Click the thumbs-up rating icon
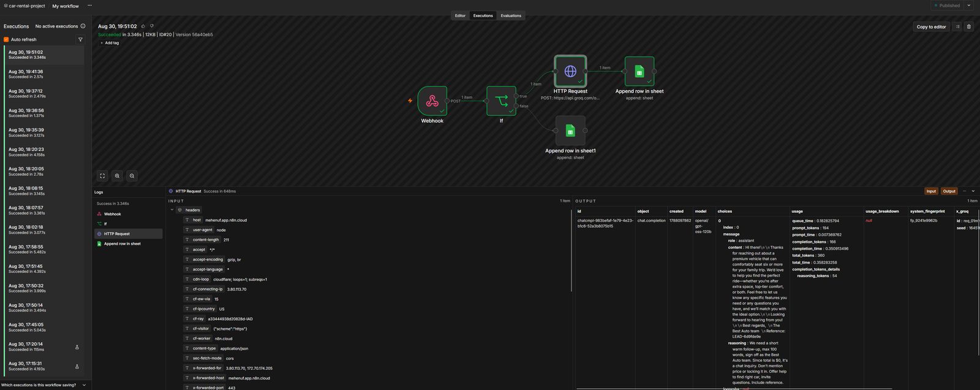980x390 pixels. pyautogui.click(x=143, y=26)
